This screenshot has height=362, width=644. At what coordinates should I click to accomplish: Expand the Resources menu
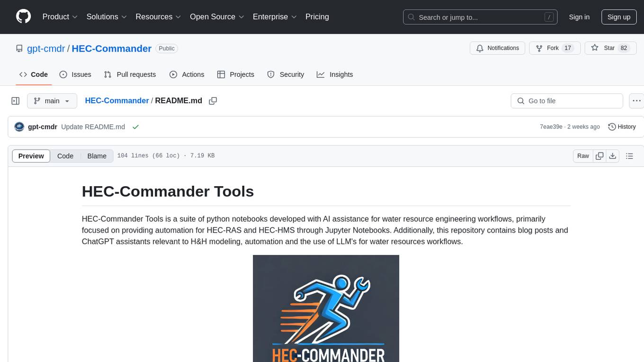158,17
